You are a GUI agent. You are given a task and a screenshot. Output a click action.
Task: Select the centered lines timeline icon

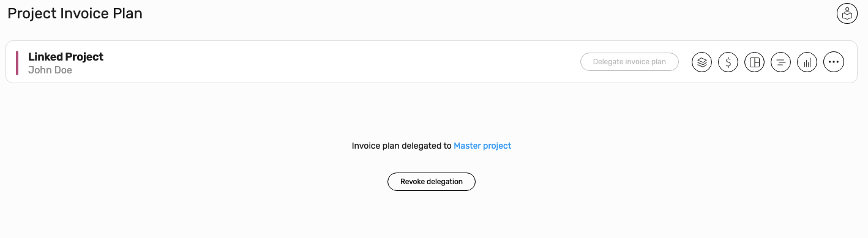pyautogui.click(x=780, y=62)
